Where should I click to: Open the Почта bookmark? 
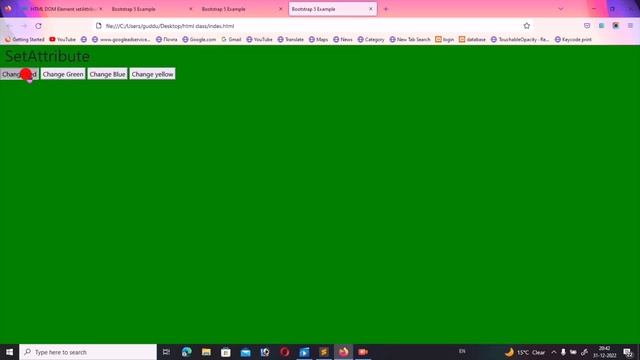pos(167,40)
